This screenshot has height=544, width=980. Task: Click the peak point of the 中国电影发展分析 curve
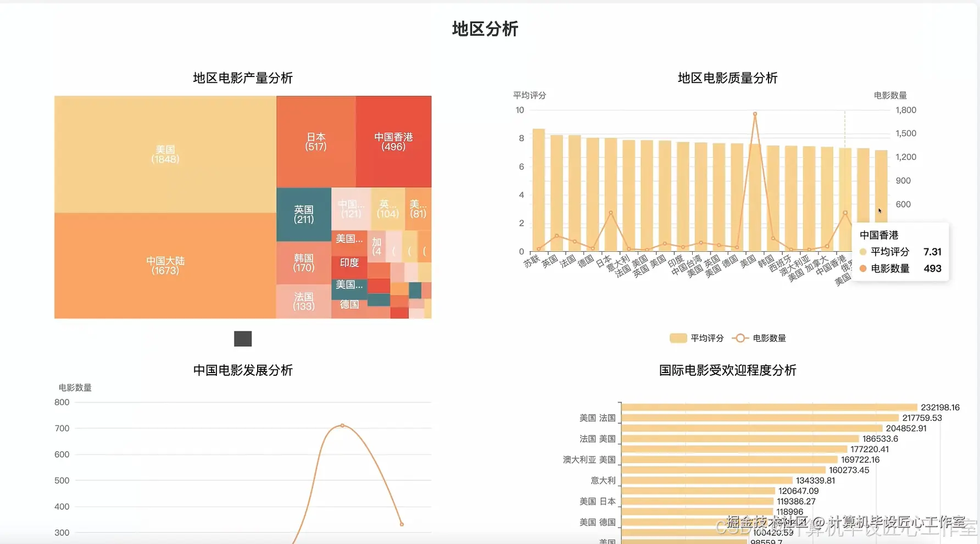tap(342, 426)
